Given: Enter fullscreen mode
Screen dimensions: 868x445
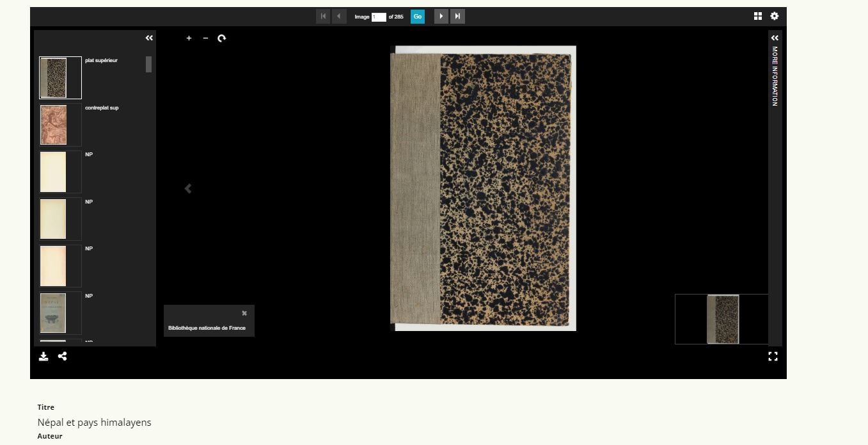Looking at the screenshot, I should 773,357.
